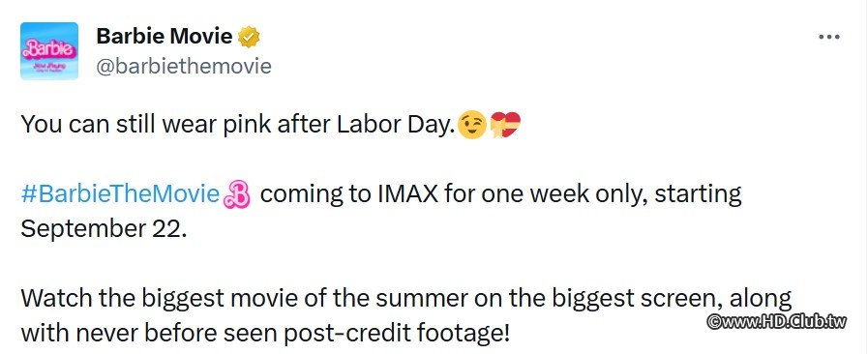
Task: Click the pink Barbie B hashflag icon
Action: click(237, 194)
